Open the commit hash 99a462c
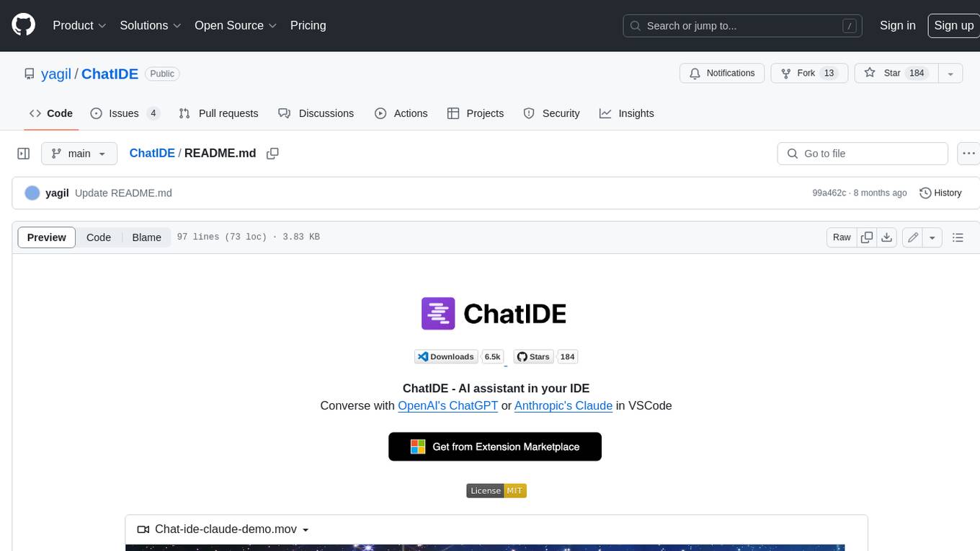Viewport: 980px width, 551px height. (829, 193)
